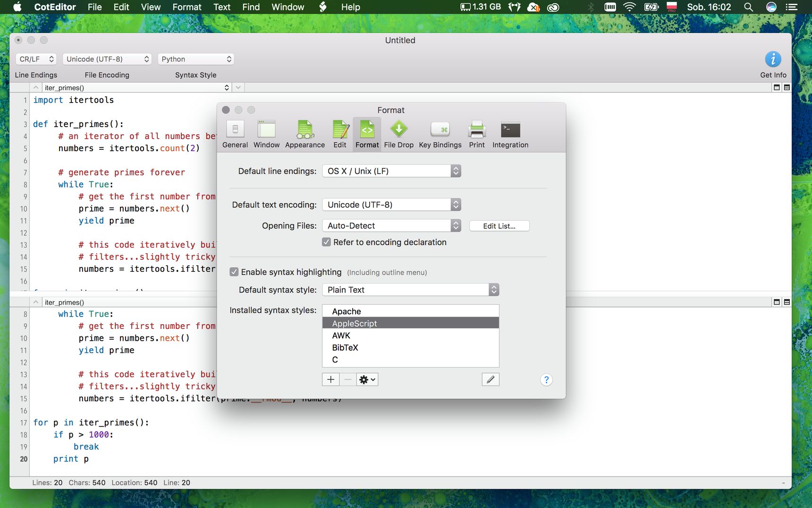Viewport: 812px width, 508px height.
Task: Add a new syntax style with plus button
Action: click(x=330, y=379)
